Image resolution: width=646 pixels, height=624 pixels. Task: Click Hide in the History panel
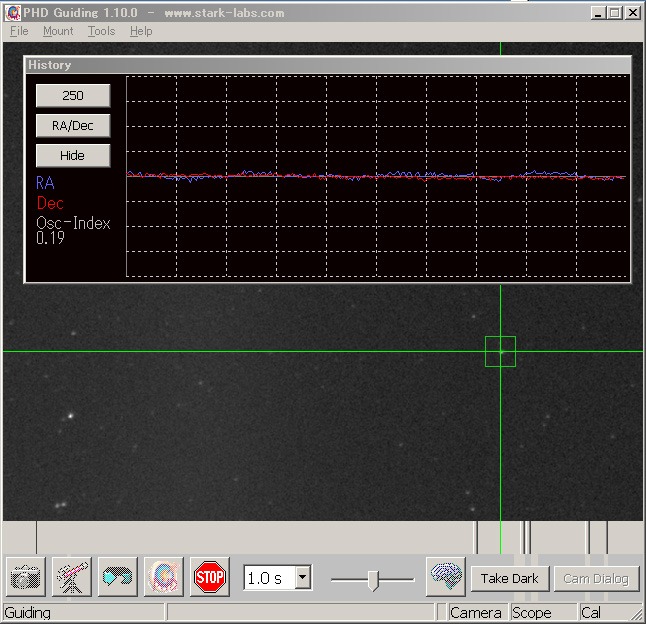tap(73, 156)
